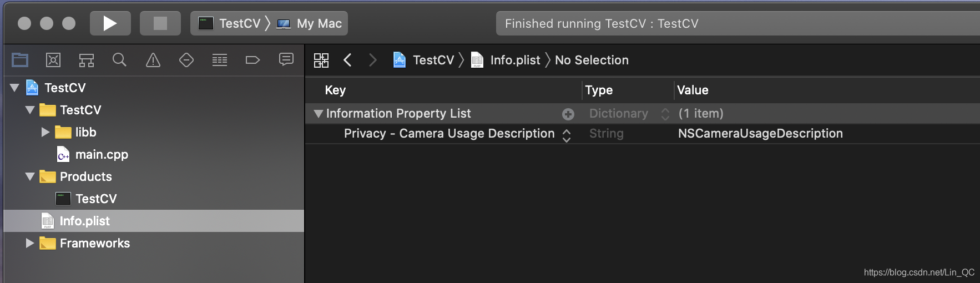Show the Report navigator speech bubble icon
The height and width of the screenshot is (283, 980).
click(x=286, y=59)
